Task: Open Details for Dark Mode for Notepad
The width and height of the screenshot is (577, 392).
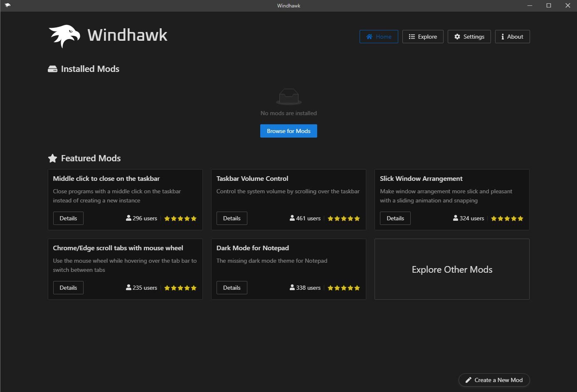Action: point(232,288)
